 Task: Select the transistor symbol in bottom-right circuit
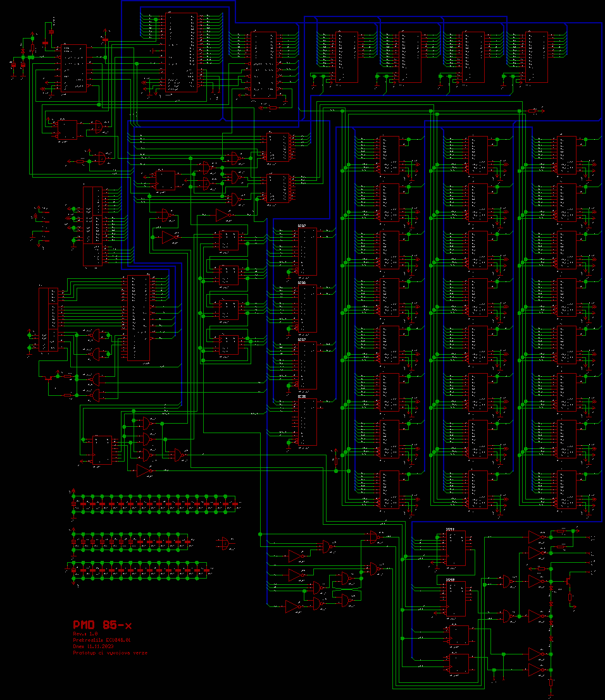pyautogui.click(x=570, y=577)
